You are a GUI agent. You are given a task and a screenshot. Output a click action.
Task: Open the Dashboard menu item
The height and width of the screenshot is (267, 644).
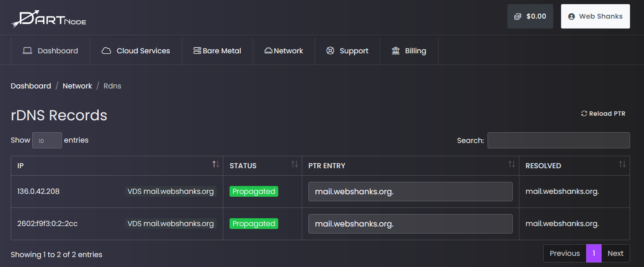(x=50, y=51)
